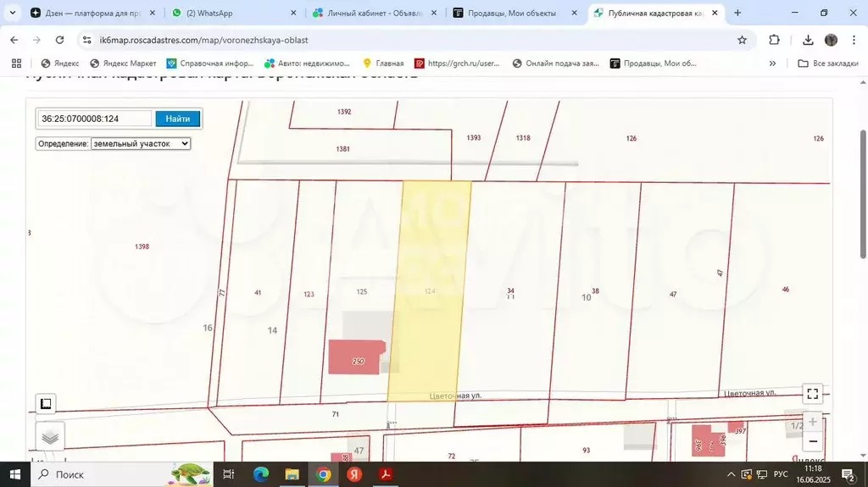Click parcel label 123

[309, 294]
